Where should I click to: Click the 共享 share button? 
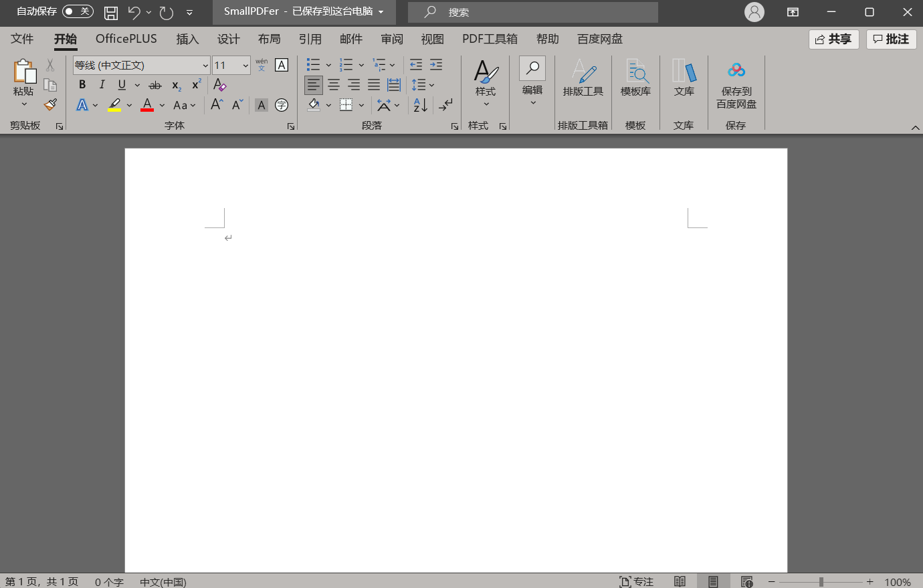click(x=833, y=39)
